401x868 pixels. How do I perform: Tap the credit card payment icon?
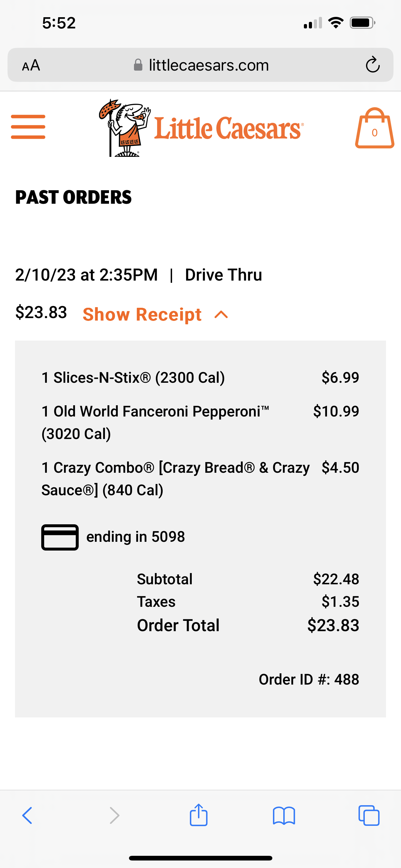pos(60,537)
